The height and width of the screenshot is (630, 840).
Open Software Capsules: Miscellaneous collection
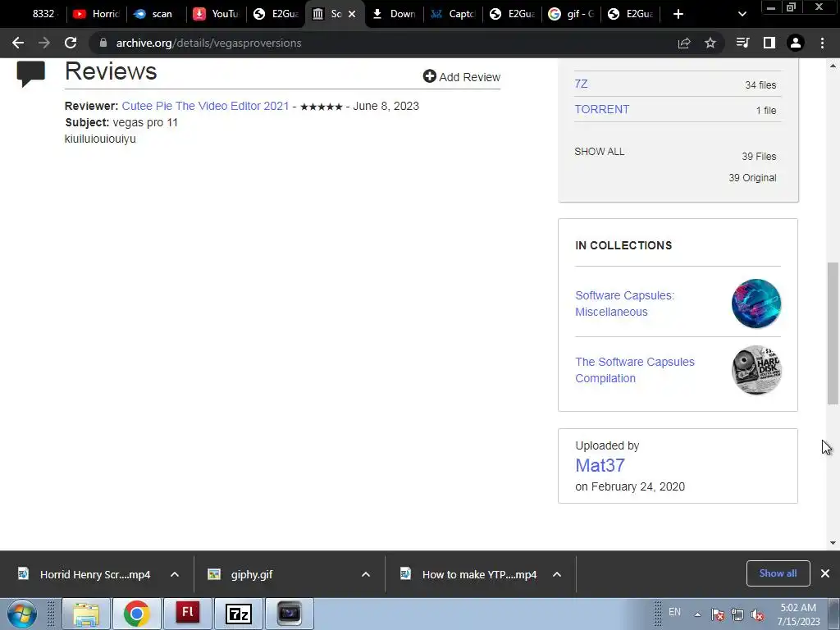(x=624, y=304)
